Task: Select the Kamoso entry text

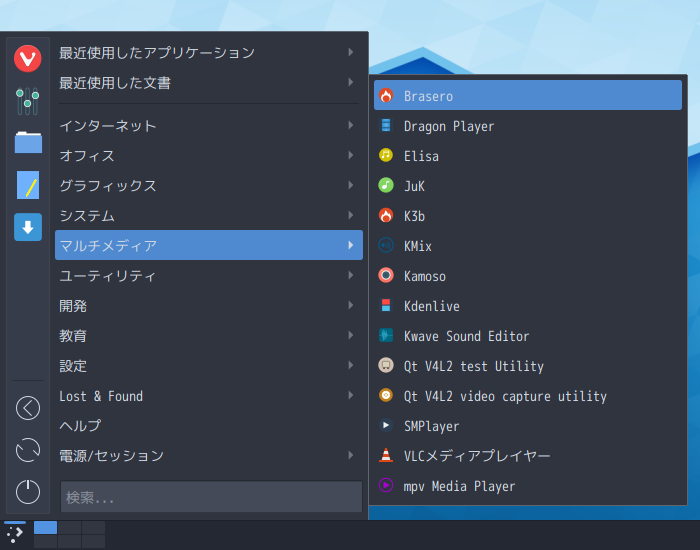Action: 425,276
